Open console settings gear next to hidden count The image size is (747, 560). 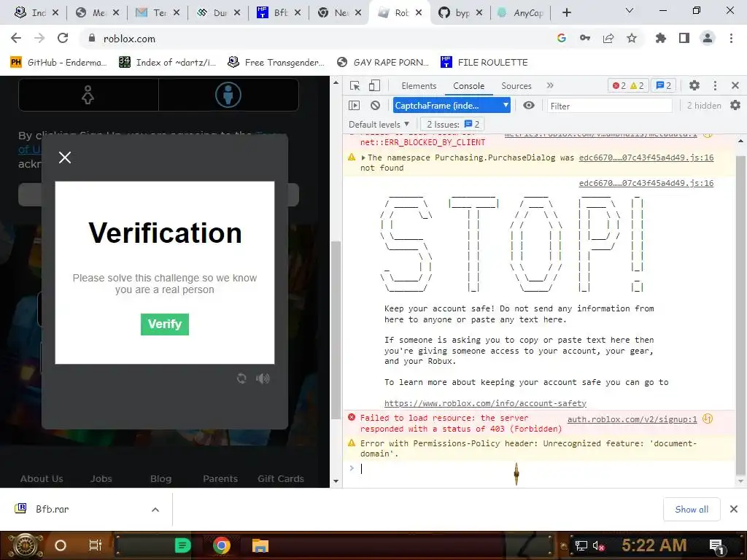[735, 105]
